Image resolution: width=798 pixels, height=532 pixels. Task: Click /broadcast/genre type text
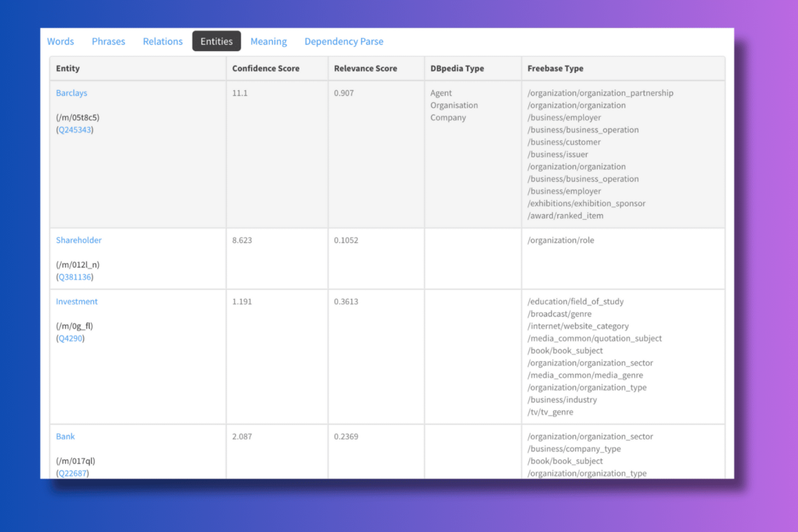point(559,314)
